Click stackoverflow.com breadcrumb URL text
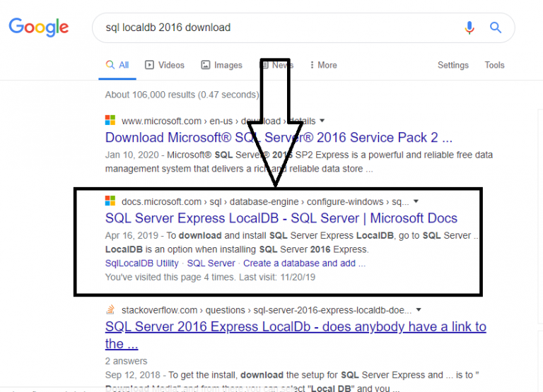 [x=267, y=310]
